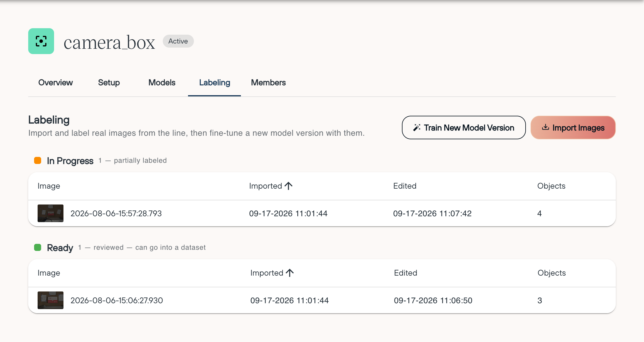
Task: Open thumbnail of image 2026-08-06-15:57:28.793
Action: point(51,213)
